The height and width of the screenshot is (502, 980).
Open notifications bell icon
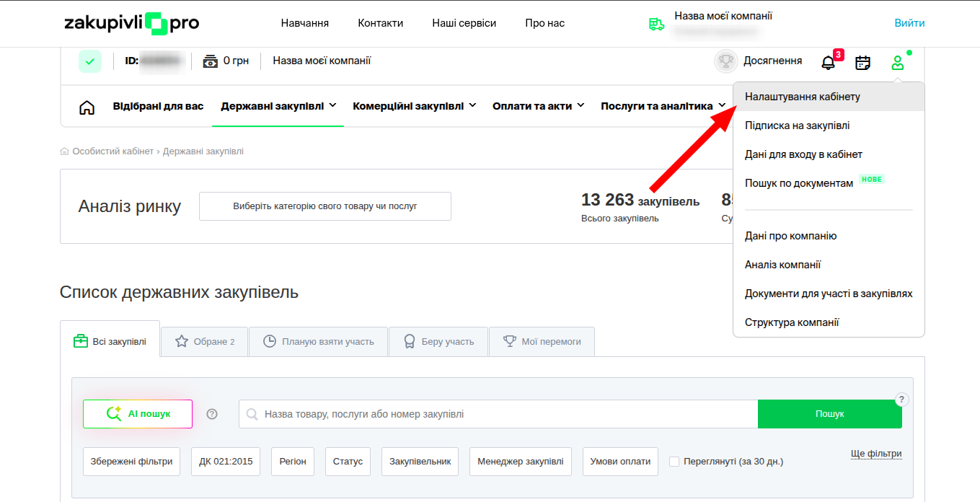pyautogui.click(x=829, y=63)
